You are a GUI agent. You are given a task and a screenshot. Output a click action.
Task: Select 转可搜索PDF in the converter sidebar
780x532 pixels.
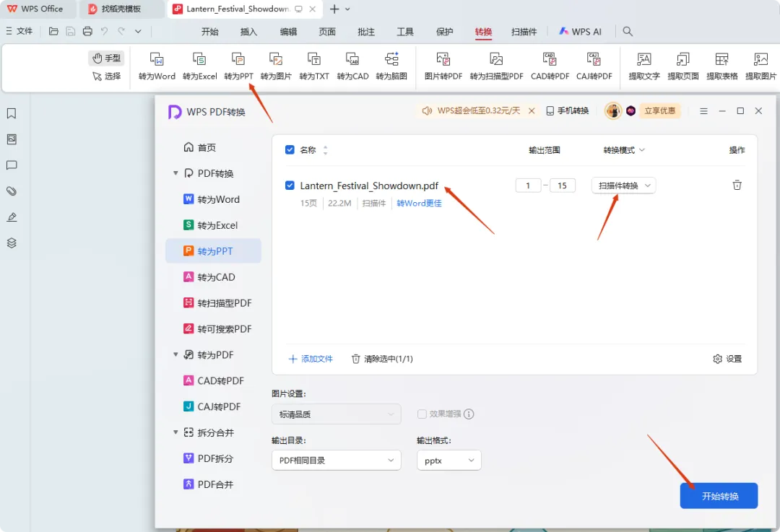coord(213,328)
